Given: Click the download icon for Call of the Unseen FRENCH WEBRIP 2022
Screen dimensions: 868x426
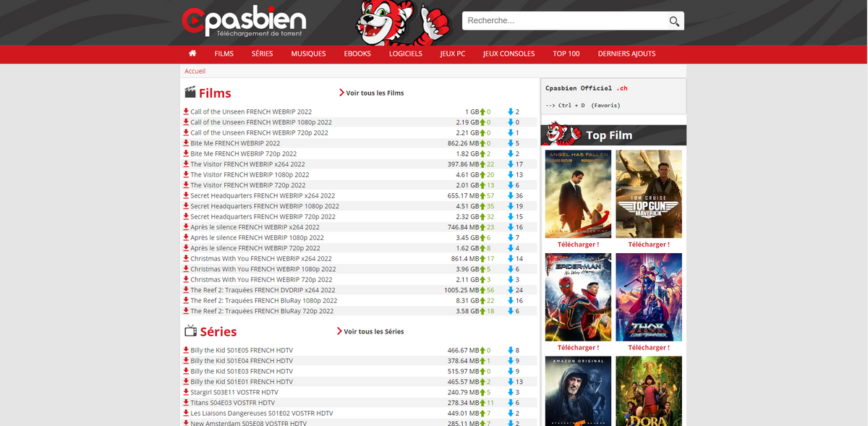Looking at the screenshot, I should [186, 112].
